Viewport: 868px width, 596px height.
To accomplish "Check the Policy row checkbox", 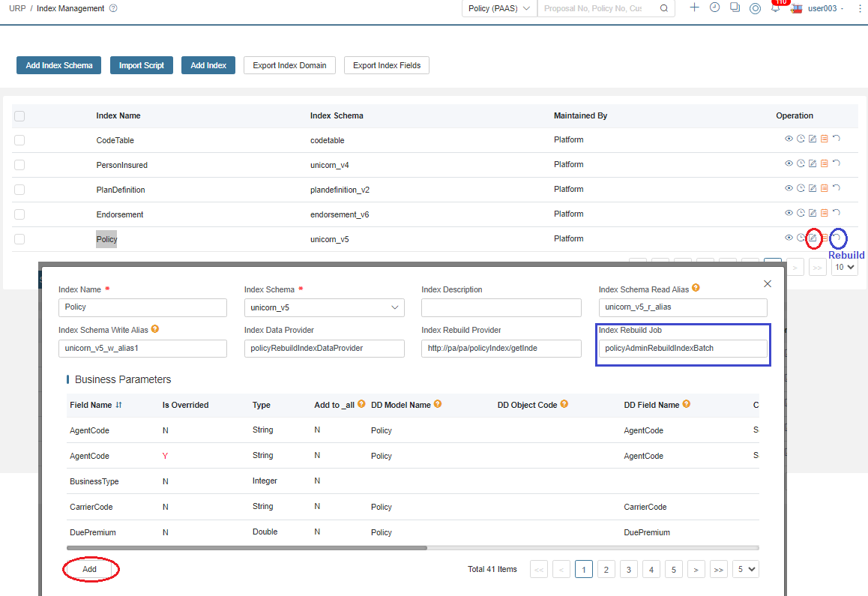I will pos(19,239).
